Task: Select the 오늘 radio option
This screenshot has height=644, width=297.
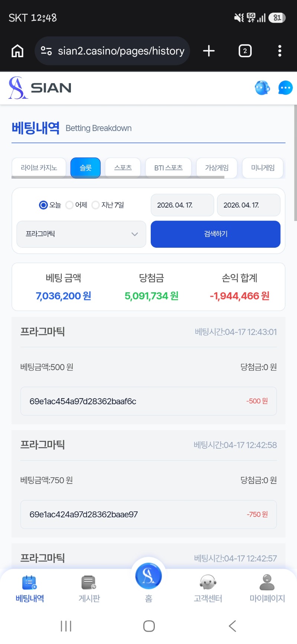Action: tap(44, 205)
